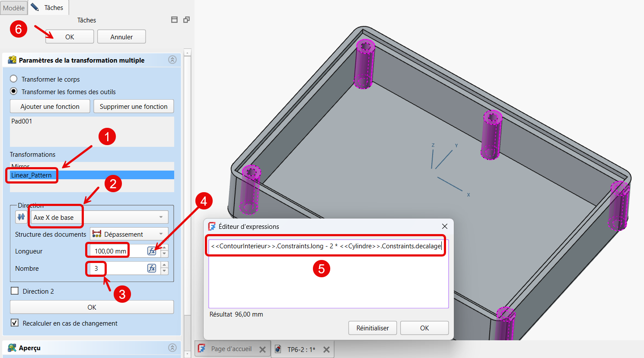This screenshot has height=358, width=644.
Task: Close the Éditeur d'expressions dialog
Action: (444, 226)
